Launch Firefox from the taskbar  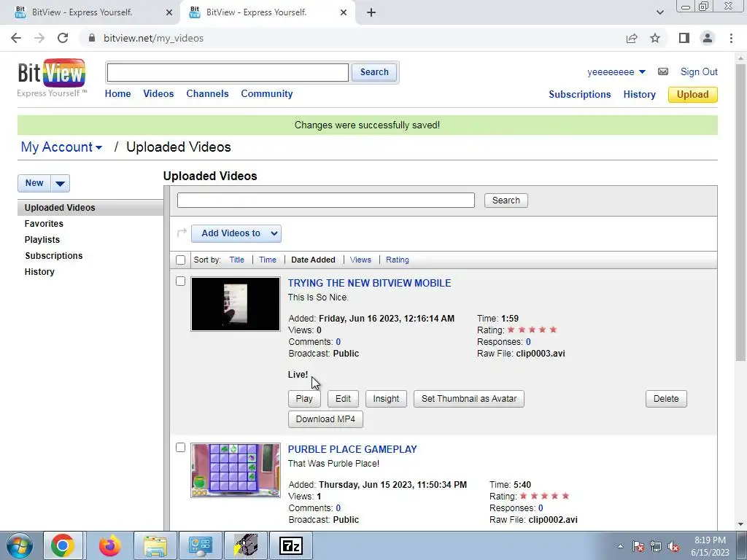tap(109, 545)
